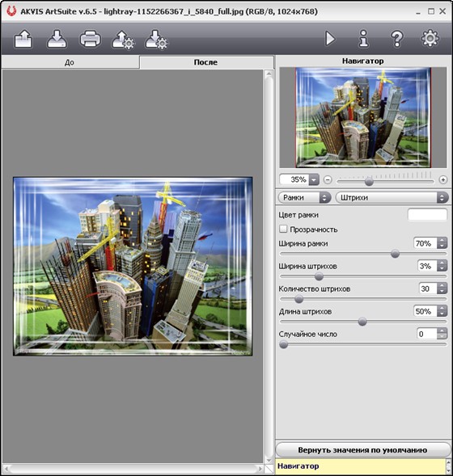Screen dimensions: 453x476
Task: Zoom out with the minus button
Action: click(x=328, y=179)
